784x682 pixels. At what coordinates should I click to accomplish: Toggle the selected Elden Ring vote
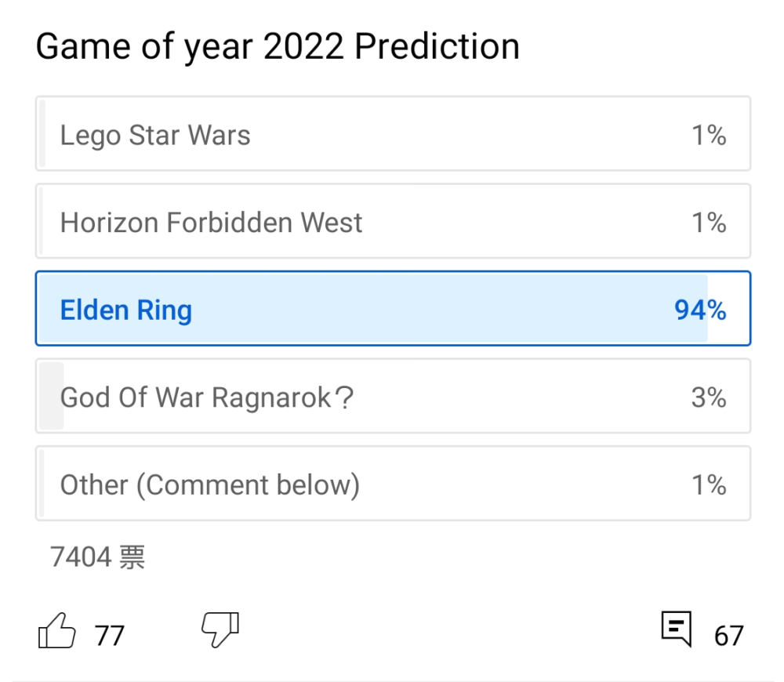pyautogui.click(x=393, y=309)
